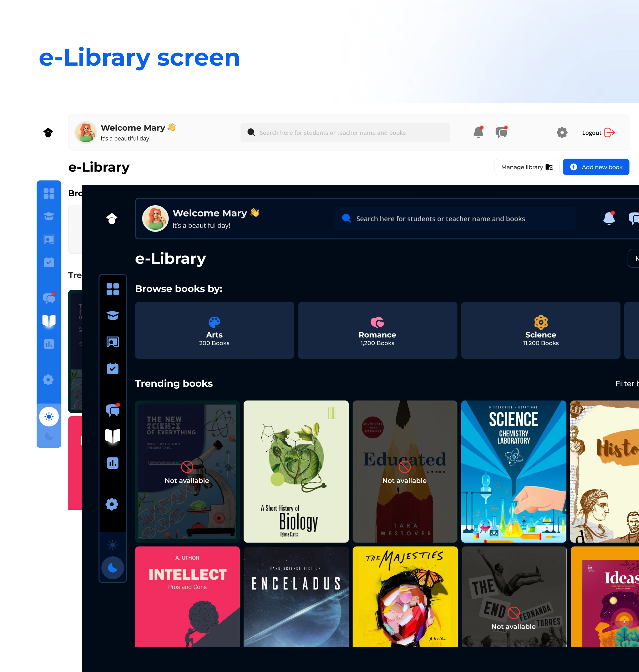The image size is (639, 672).
Task: Open chat messages icon in dark sidebar
Action: click(x=113, y=410)
